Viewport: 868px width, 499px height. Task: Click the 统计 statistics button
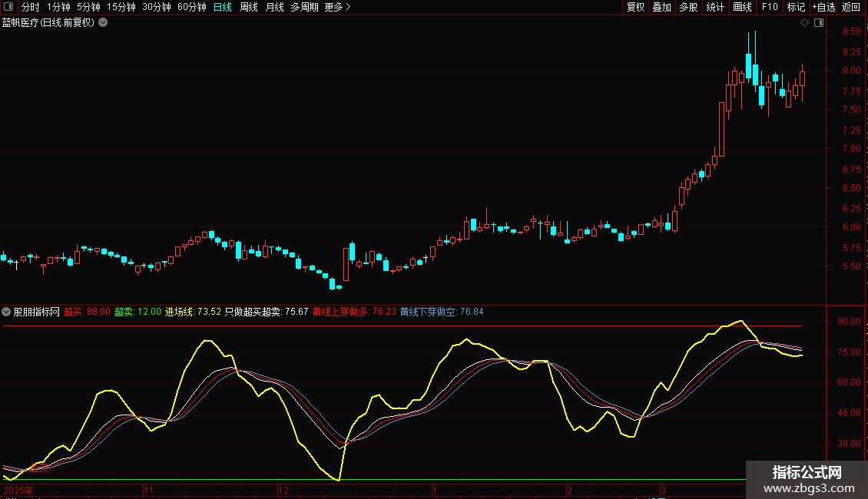715,7
